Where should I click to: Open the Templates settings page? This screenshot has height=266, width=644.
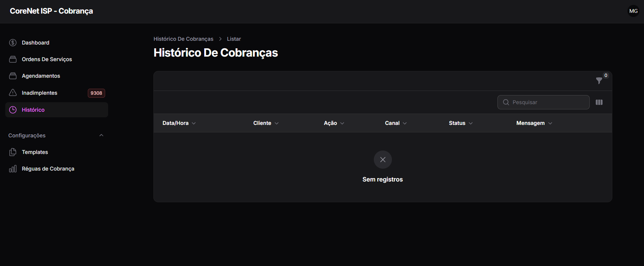tap(57, 152)
